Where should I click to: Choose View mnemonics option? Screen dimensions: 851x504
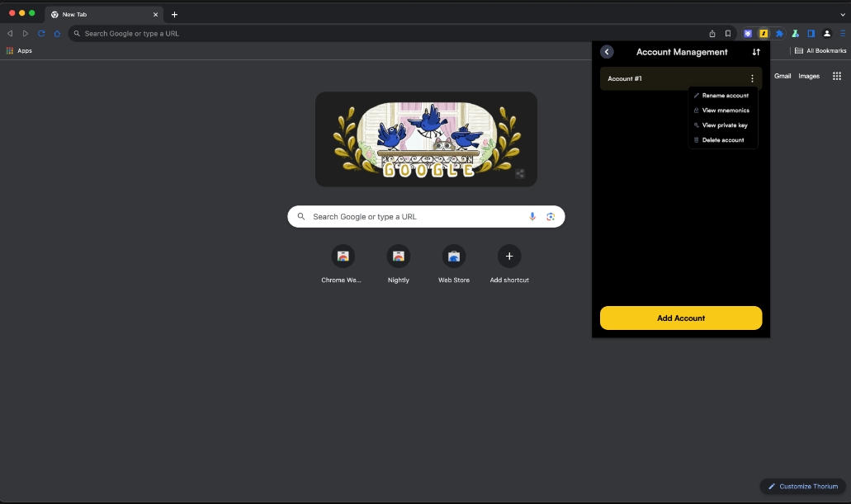(723, 111)
